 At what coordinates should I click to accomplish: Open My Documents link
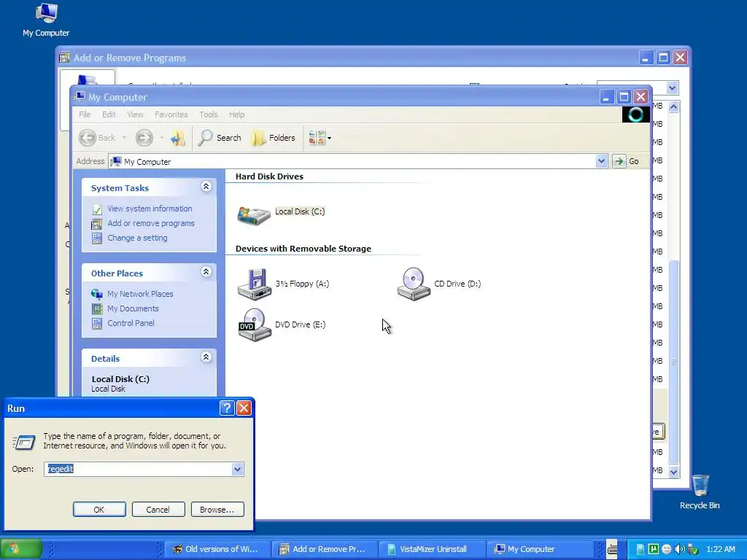point(133,308)
